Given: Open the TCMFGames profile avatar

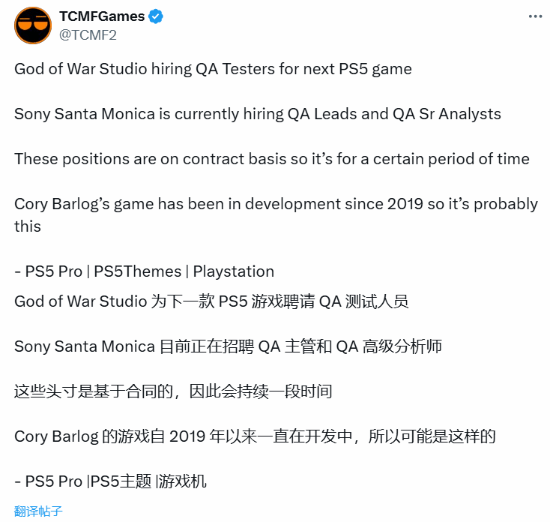Looking at the screenshot, I should [x=33, y=25].
